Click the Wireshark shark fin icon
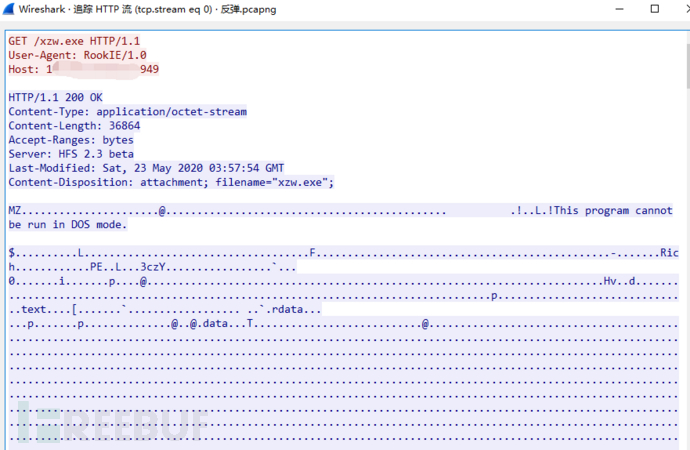 9,9
